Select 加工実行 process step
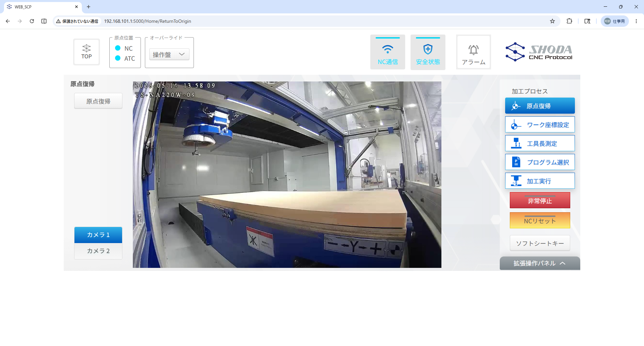The image size is (644, 346). [540, 181]
